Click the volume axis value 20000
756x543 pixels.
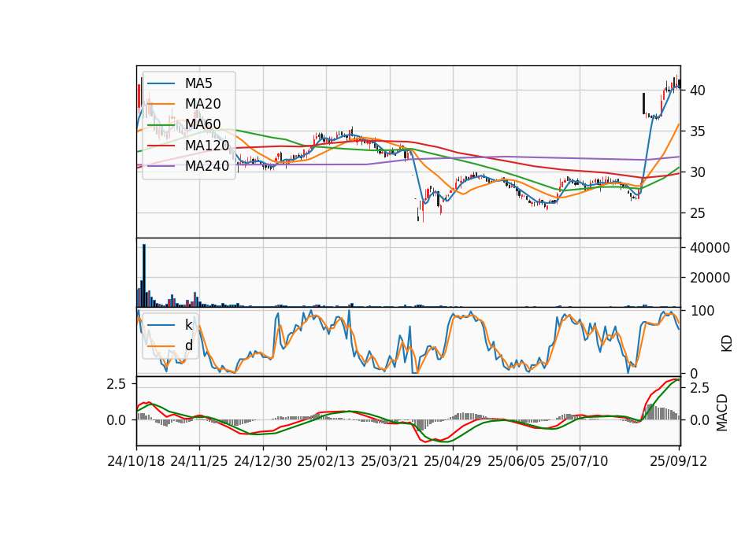coord(710,278)
